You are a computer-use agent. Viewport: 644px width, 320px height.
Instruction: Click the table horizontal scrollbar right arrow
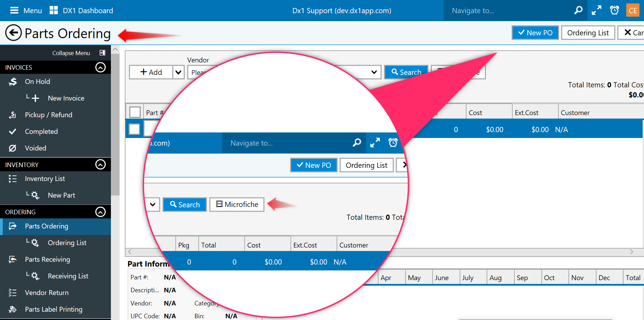[x=632, y=252]
